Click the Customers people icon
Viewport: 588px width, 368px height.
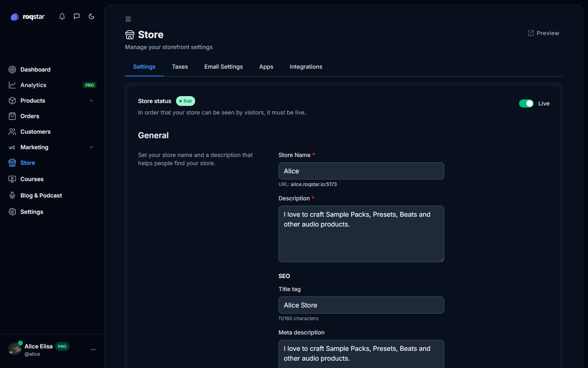pyautogui.click(x=12, y=132)
